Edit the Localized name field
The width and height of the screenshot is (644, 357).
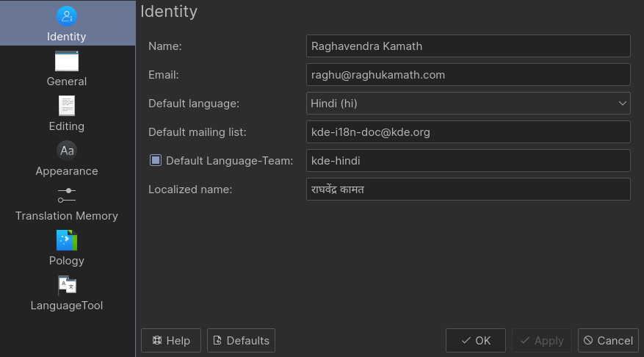point(468,190)
